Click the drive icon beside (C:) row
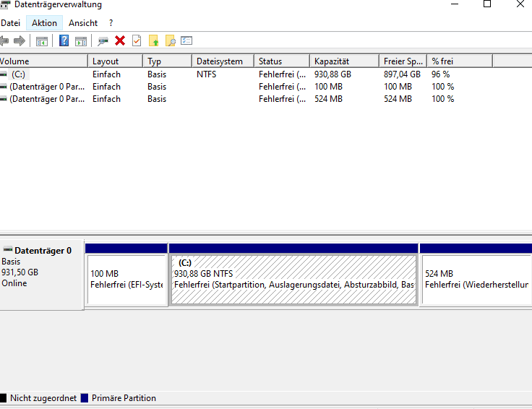The height and width of the screenshot is (409, 532). click(x=4, y=74)
